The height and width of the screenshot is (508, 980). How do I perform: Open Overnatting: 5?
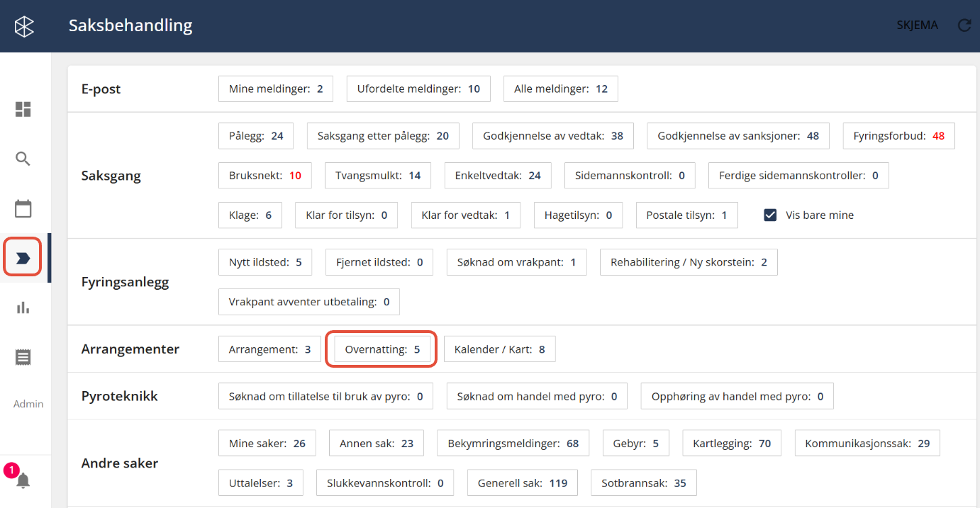point(383,349)
